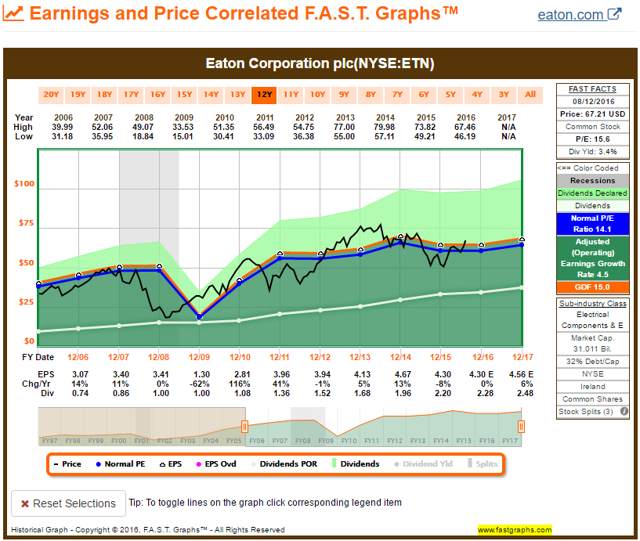
Task: Click the Dividends Declared color key
Action: coord(593,193)
